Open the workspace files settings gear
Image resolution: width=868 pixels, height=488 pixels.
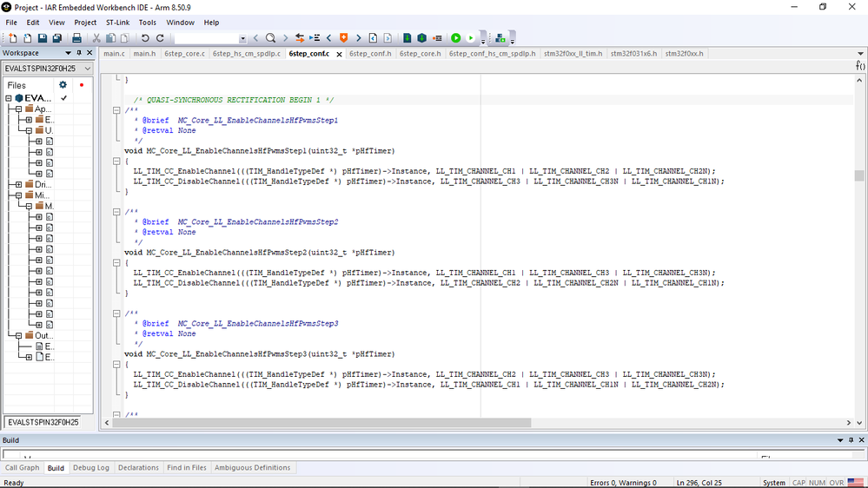63,84
